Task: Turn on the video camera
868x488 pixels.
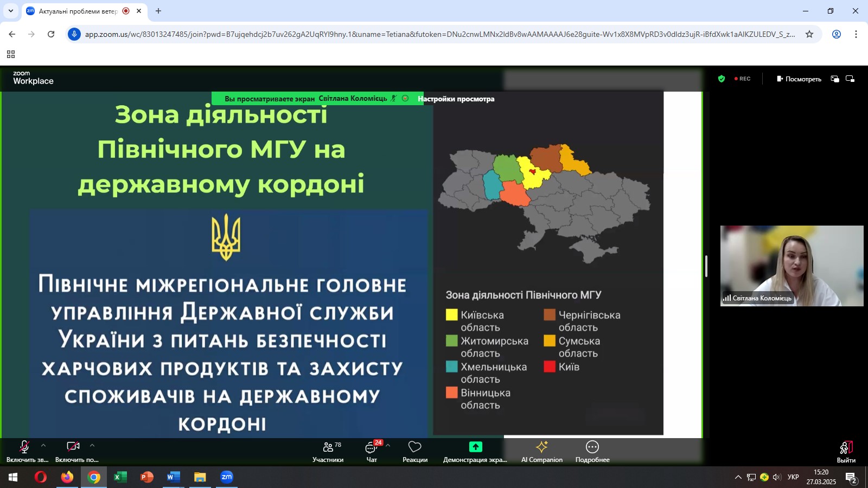Action: point(73,451)
